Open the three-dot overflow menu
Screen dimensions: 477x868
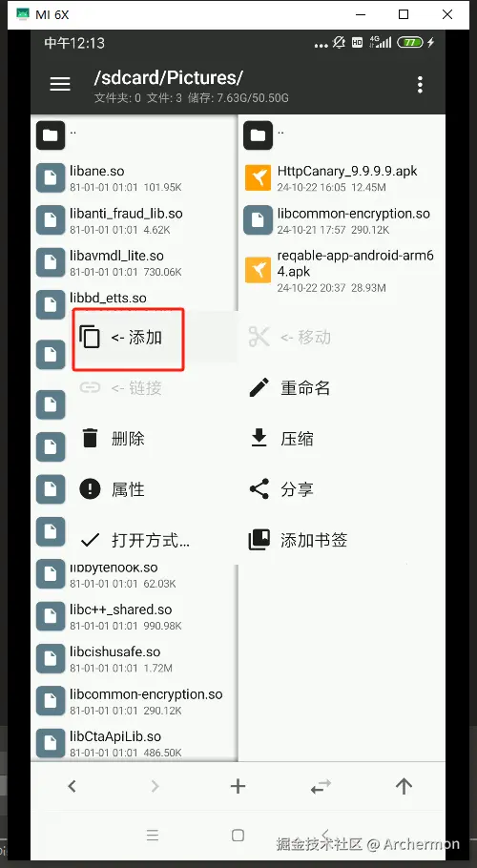420,85
